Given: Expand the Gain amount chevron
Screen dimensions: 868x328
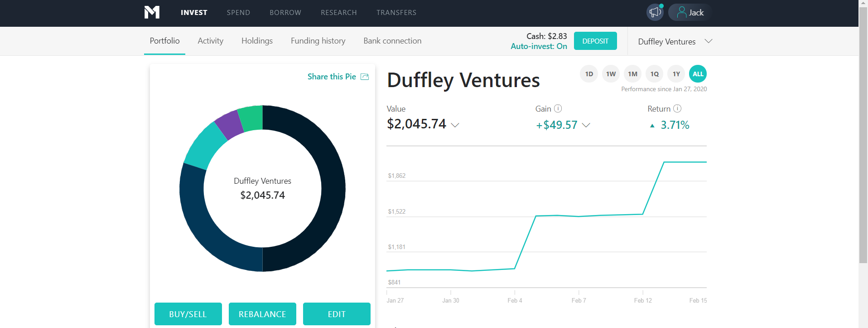Looking at the screenshot, I should pos(586,125).
